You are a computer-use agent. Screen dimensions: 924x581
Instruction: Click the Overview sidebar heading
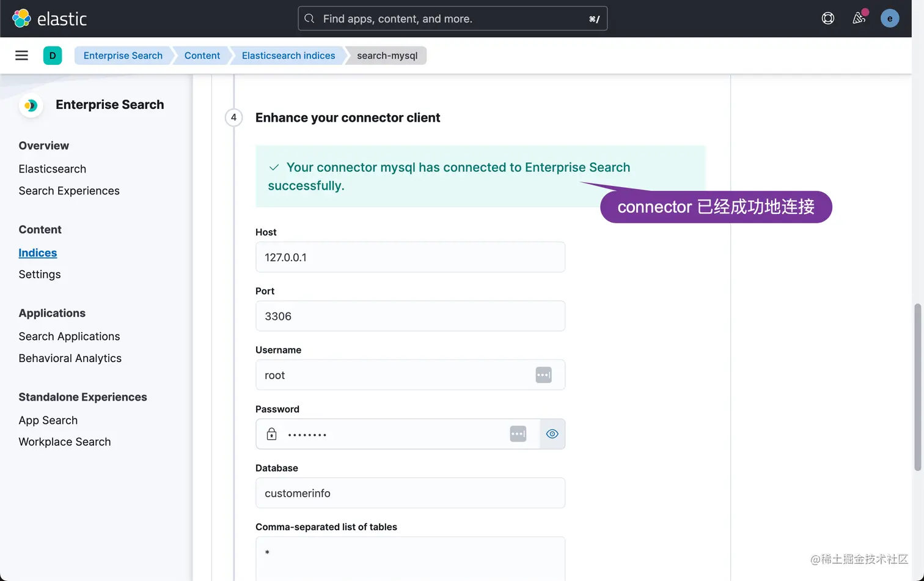click(x=44, y=146)
